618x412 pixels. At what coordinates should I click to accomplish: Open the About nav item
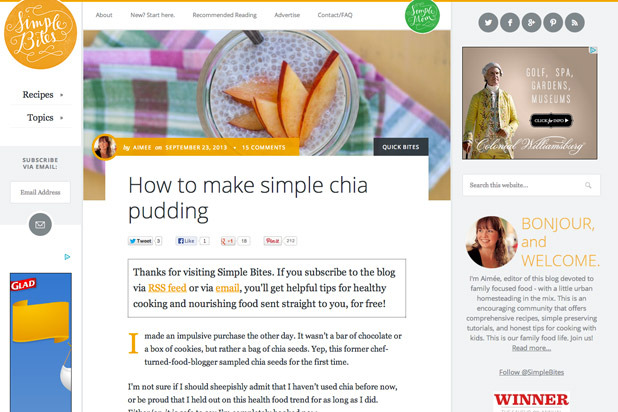coord(104,15)
